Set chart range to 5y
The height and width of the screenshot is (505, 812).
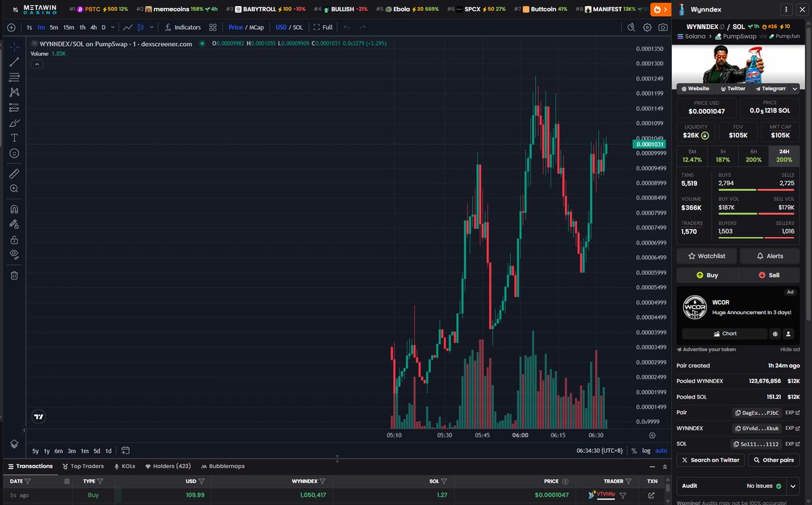click(x=35, y=451)
